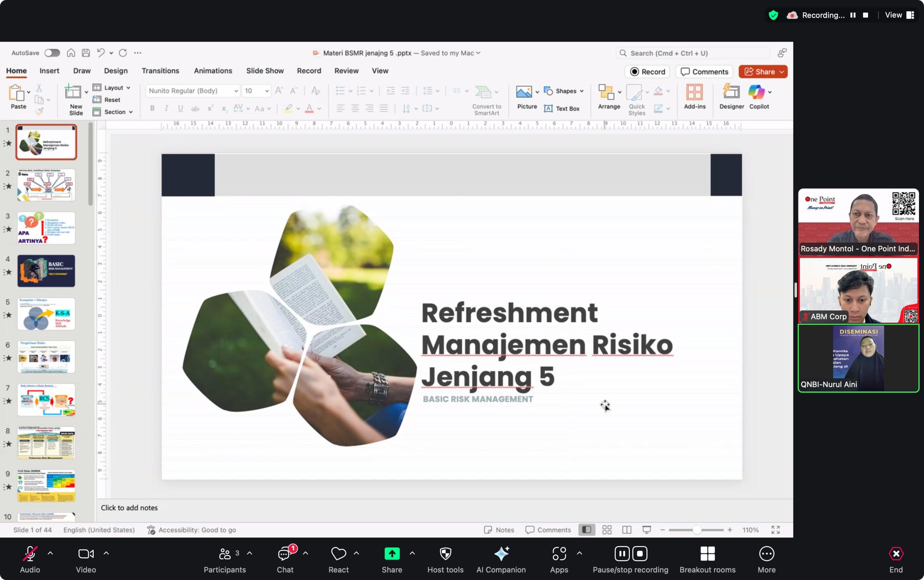This screenshot has height=580, width=924.
Task: Click Fit slide to window icon
Action: pos(776,530)
